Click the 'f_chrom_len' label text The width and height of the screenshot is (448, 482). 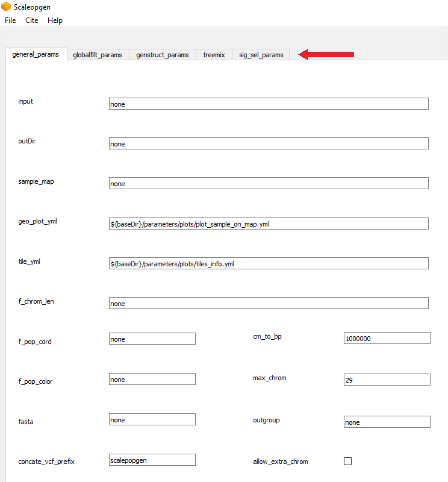(36, 301)
